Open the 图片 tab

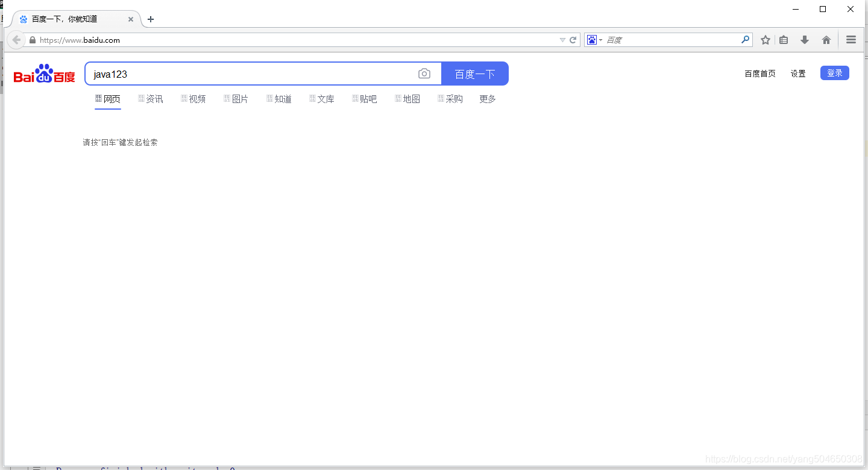[x=236, y=99]
